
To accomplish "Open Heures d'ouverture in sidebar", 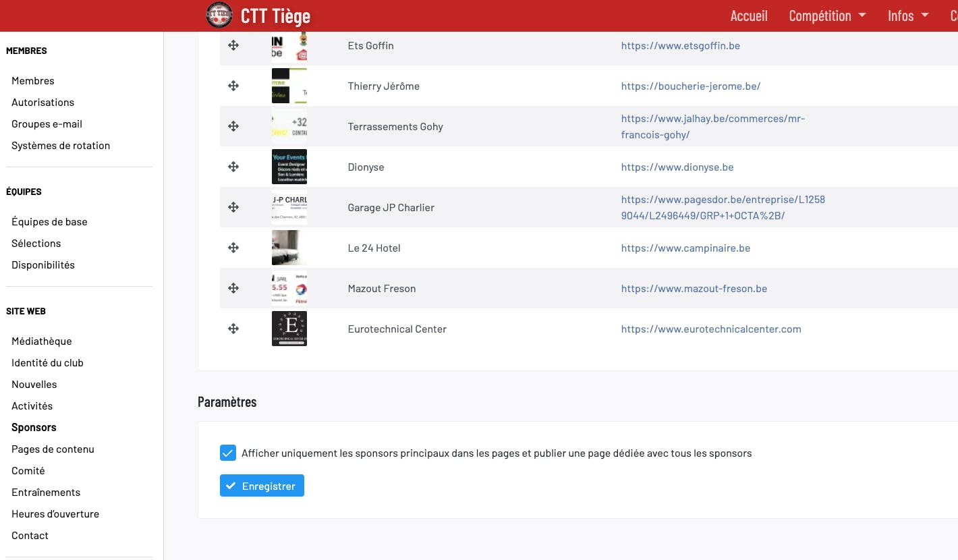I will (55, 514).
